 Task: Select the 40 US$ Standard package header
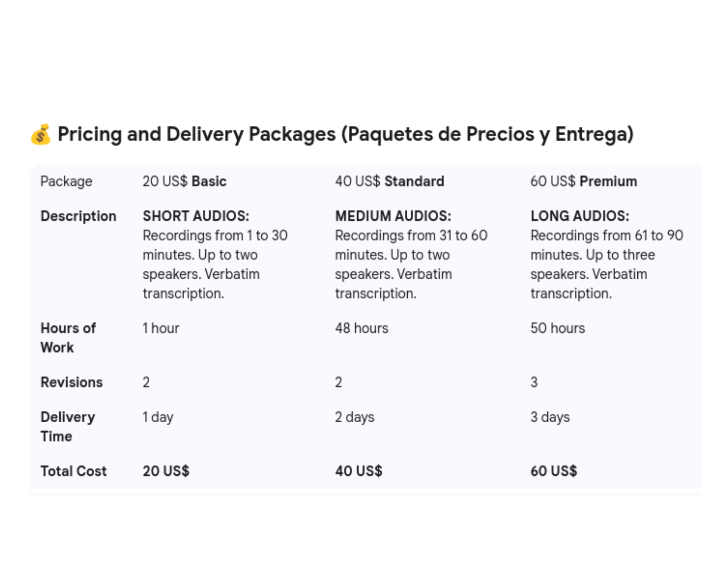pyautogui.click(x=389, y=181)
